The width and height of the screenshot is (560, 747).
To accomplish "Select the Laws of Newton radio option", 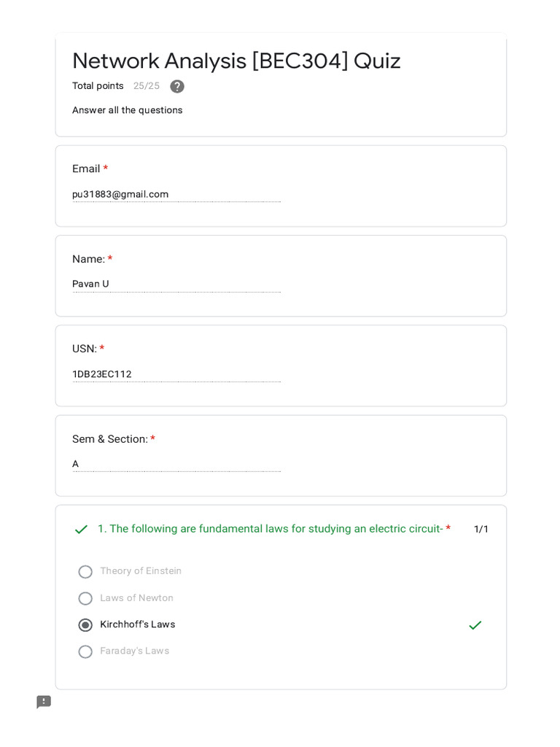I will pos(85,598).
